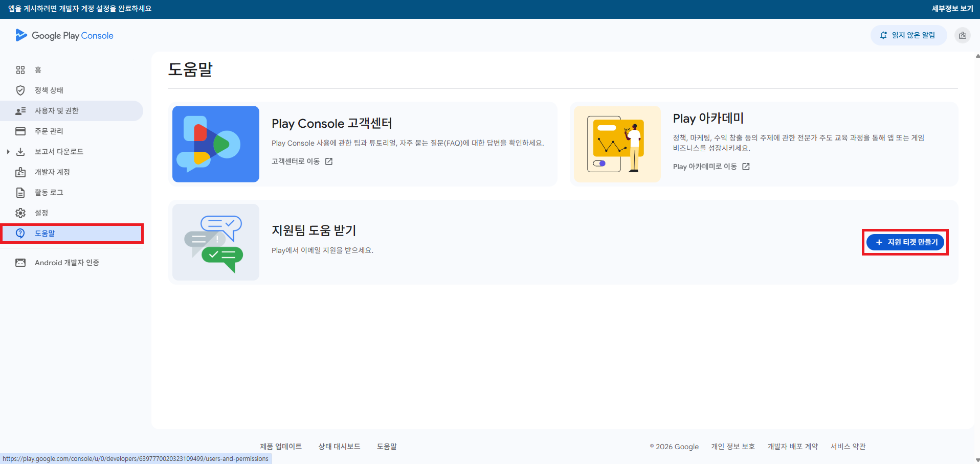980x464 pixels.
Task: Click the Play 아카데미 illustration
Action: 617,144
